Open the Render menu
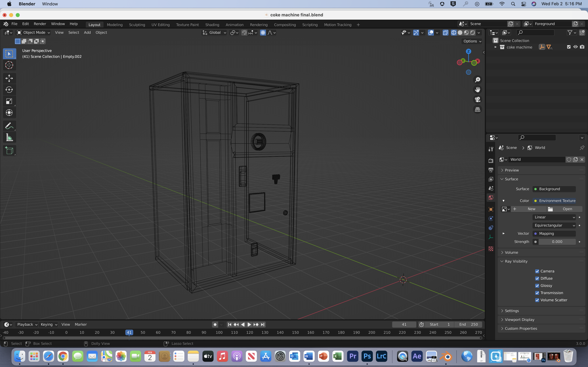Screen dimensions: 588x367 [40, 24]
